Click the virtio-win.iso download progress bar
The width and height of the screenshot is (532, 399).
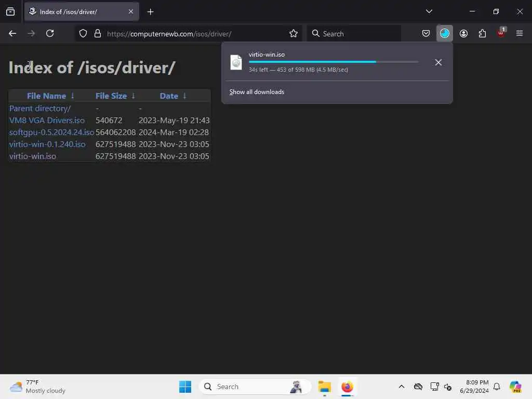(333, 62)
